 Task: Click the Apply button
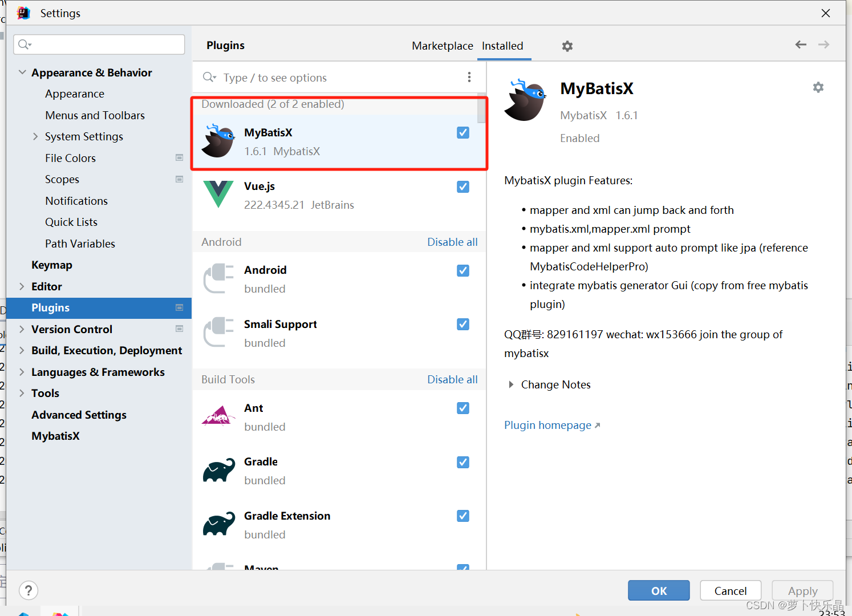[802, 590]
